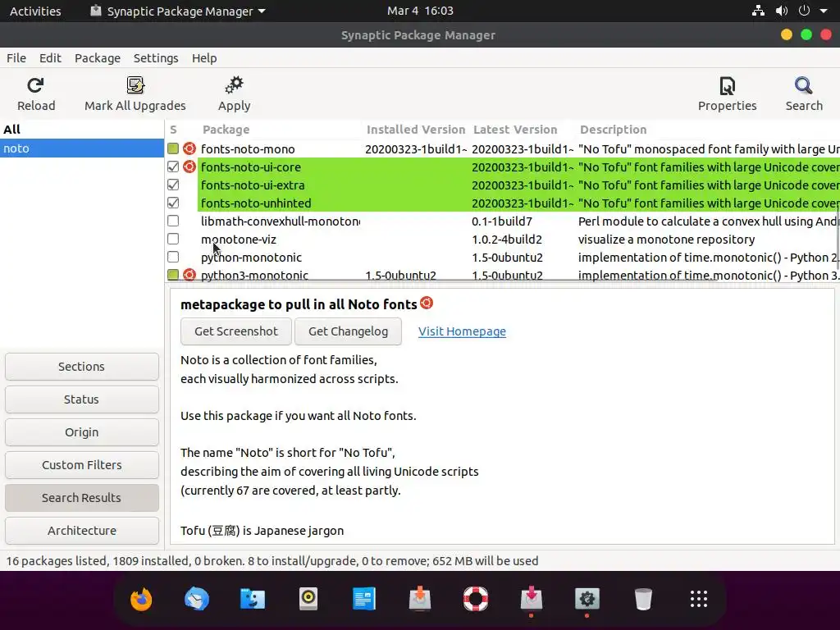Expand Synaptic Package Manager app menu arrow

[x=262, y=11]
